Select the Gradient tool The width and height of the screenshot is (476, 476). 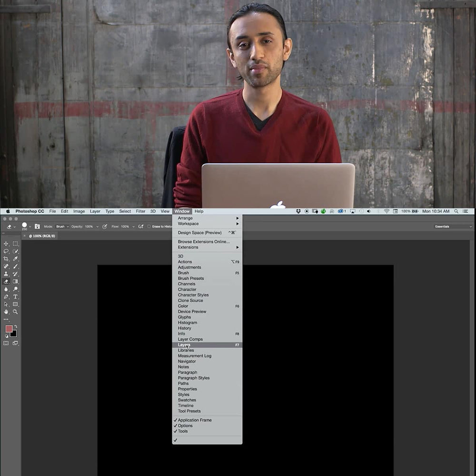15,281
